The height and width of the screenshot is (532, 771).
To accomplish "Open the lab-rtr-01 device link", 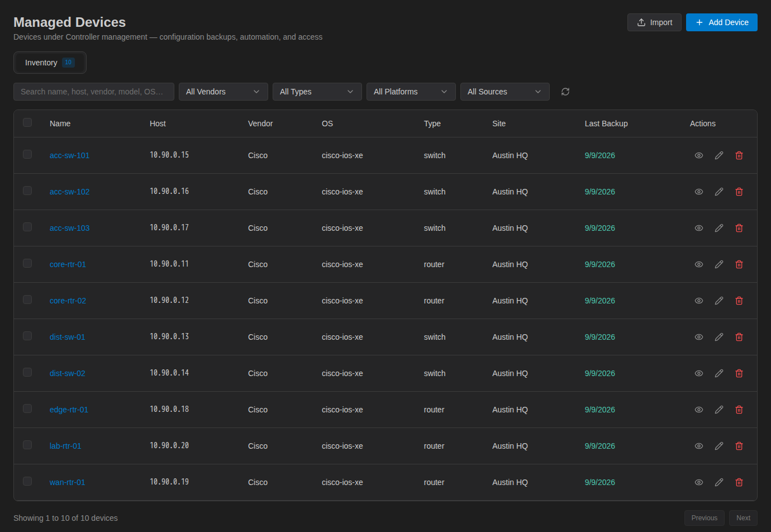I will click(x=65, y=446).
